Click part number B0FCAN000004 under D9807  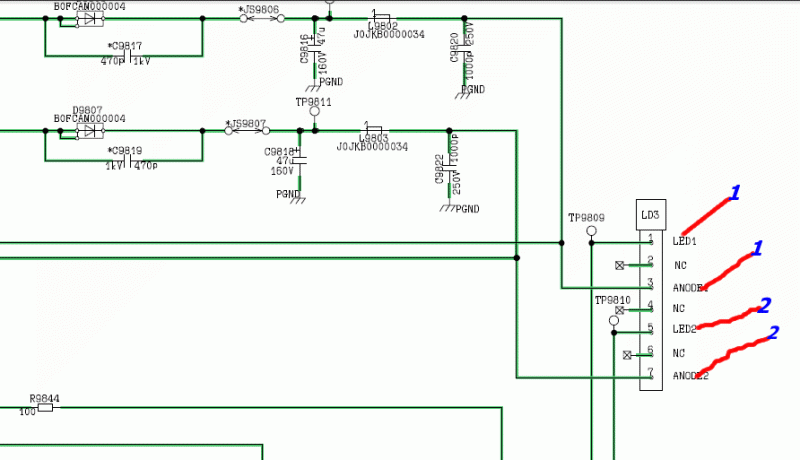[x=90, y=119]
